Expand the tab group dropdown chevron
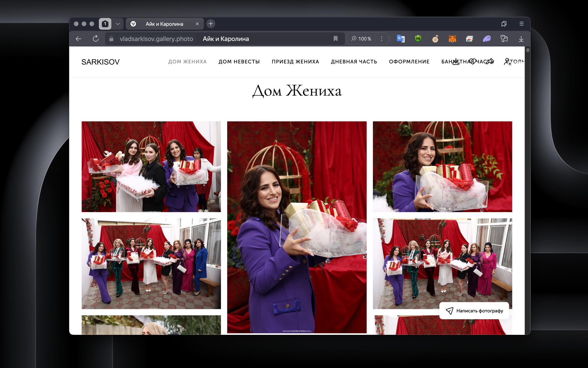The height and width of the screenshot is (368, 588). click(118, 24)
